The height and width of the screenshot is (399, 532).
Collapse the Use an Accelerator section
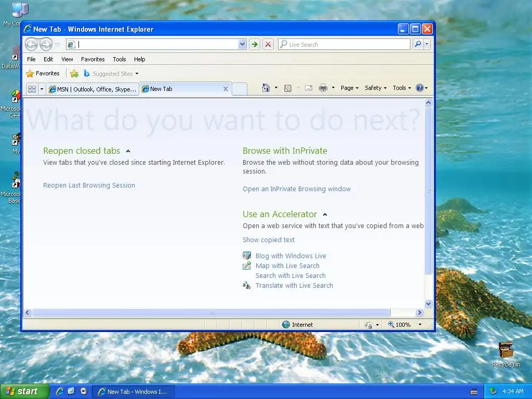point(325,215)
